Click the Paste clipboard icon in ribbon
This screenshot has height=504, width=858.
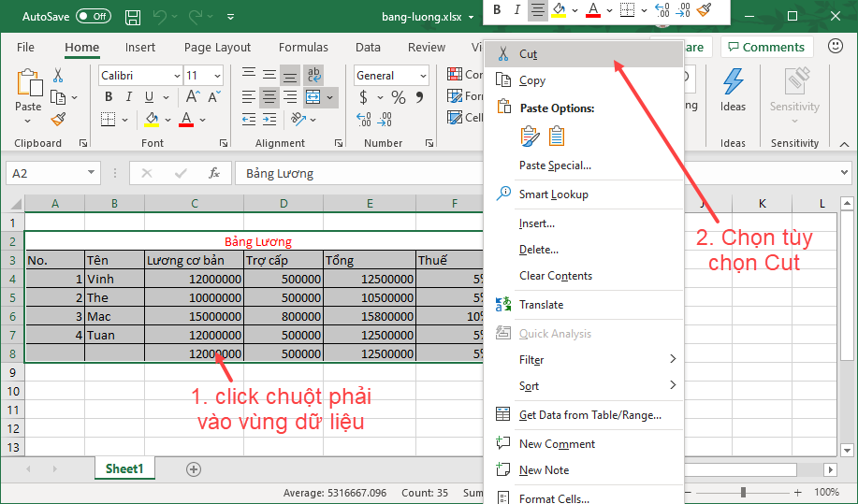coord(29,82)
